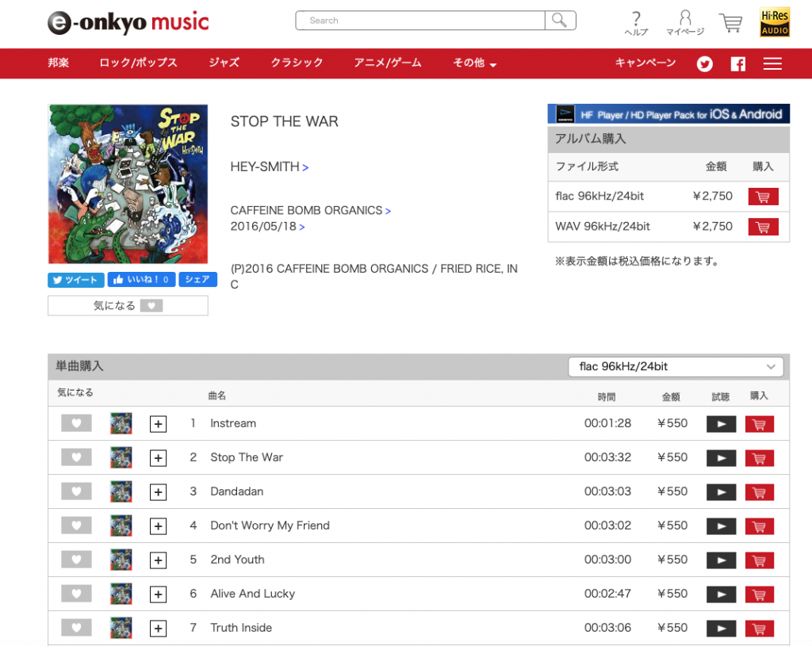Viewport: 812px width, 646px height.
Task: Open the STOP THE WAR album cover
Action: pyautogui.click(x=128, y=184)
